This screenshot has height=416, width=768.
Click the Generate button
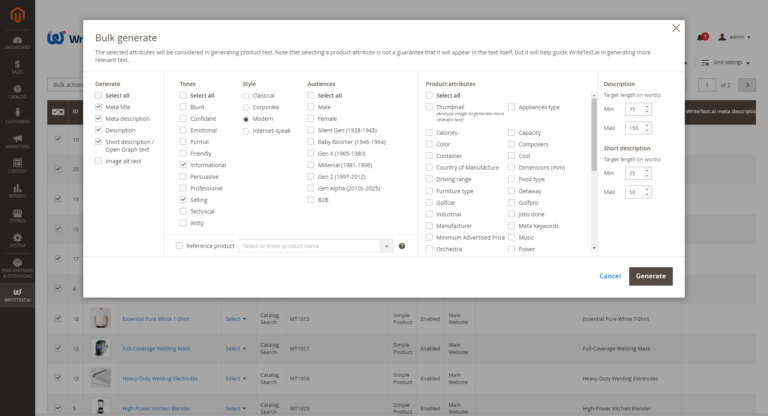[650, 276]
